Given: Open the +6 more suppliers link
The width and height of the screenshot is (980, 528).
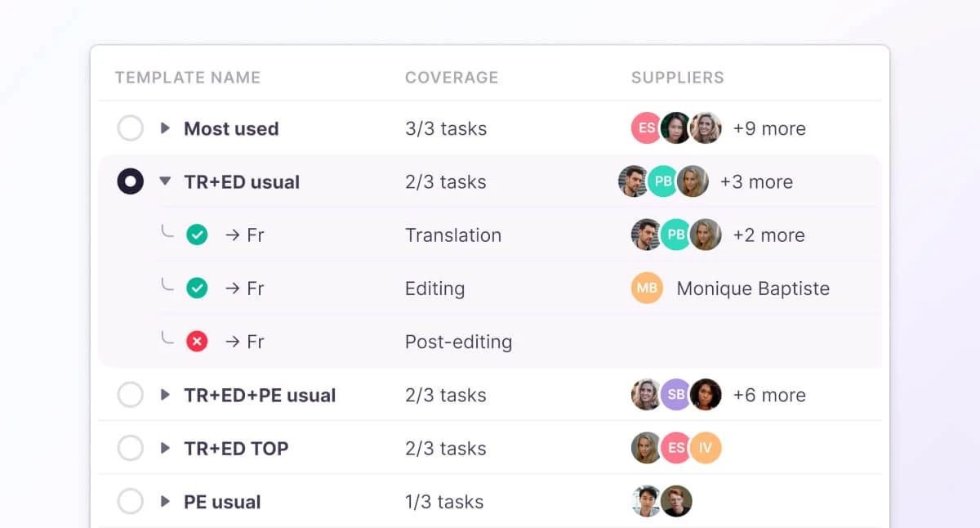Looking at the screenshot, I should click(x=769, y=396).
